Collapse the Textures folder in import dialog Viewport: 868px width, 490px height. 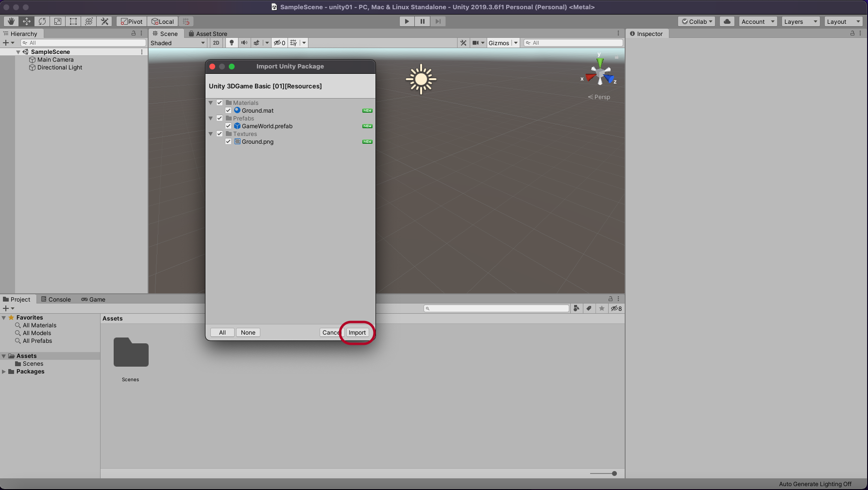pyautogui.click(x=211, y=134)
